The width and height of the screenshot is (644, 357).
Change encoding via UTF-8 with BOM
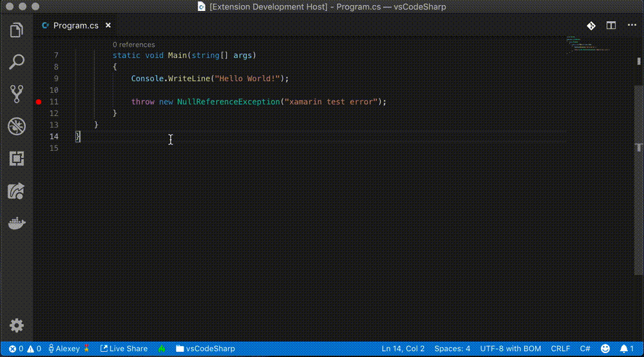511,349
